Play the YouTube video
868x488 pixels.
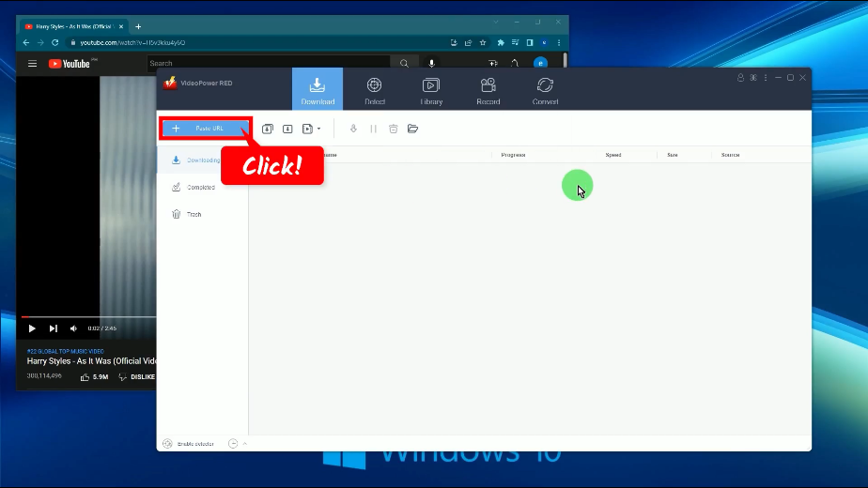[32, 328]
